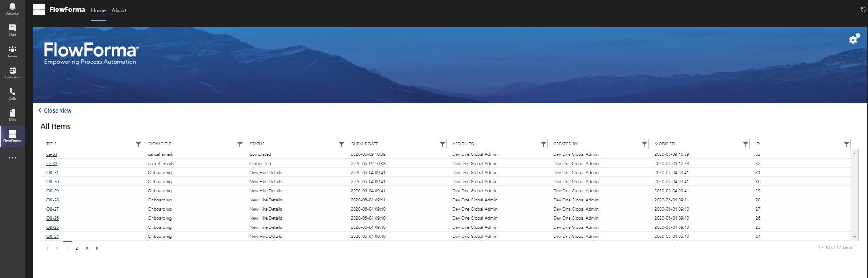The width and height of the screenshot is (868, 278).
Task: Select page 1 in the pager
Action: (x=68, y=248)
